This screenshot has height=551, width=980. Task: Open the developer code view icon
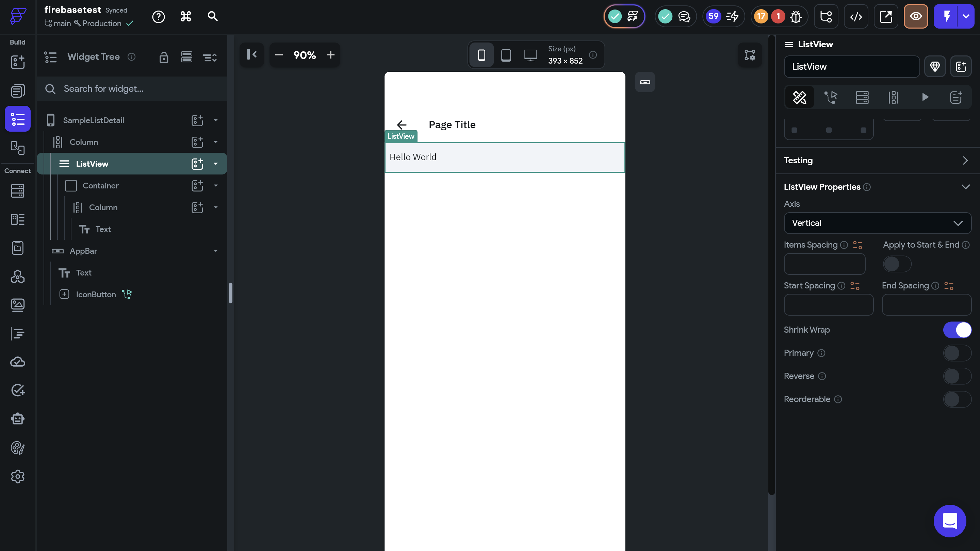(855, 16)
